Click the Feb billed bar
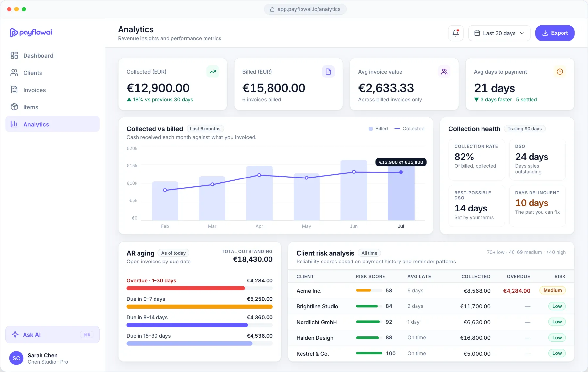The height and width of the screenshot is (372, 588). 165,201
